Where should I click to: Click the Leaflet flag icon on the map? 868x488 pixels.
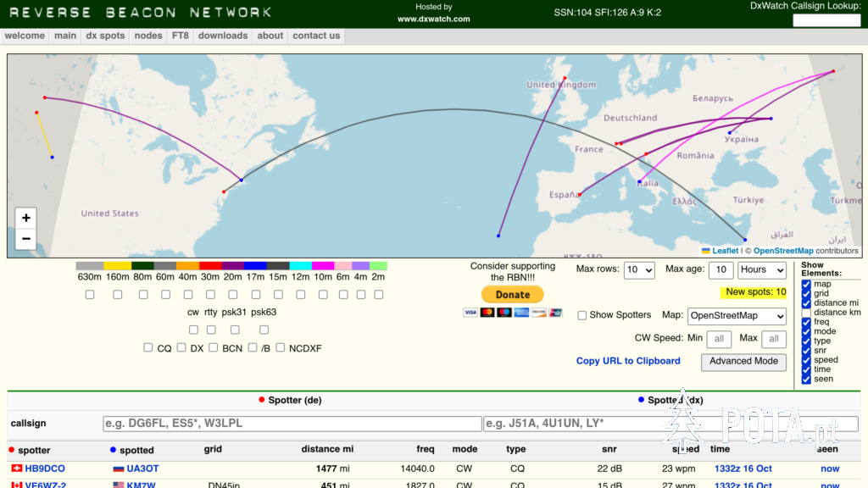coord(706,251)
